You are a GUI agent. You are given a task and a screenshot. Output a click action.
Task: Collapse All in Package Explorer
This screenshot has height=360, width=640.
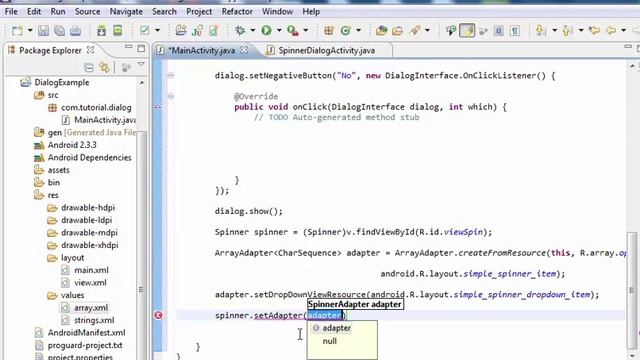coord(88,67)
